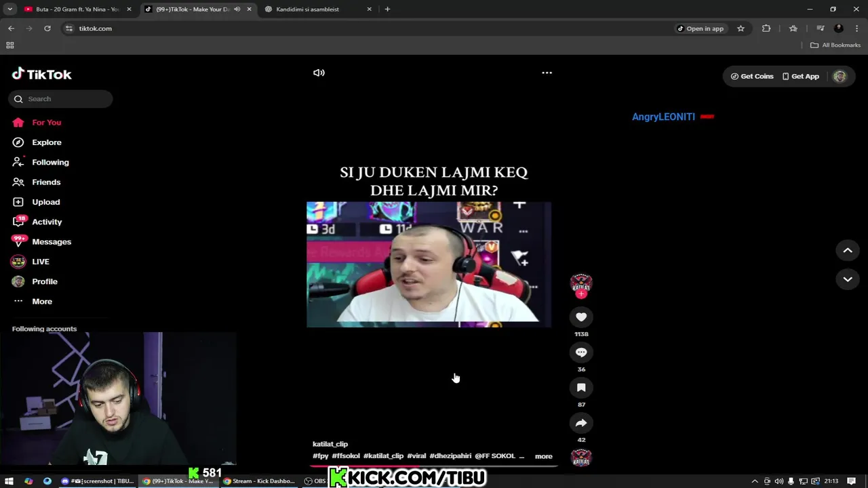The width and height of the screenshot is (868, 488).
Task: Reload the TikTok page
Action: tap(47, 28)
